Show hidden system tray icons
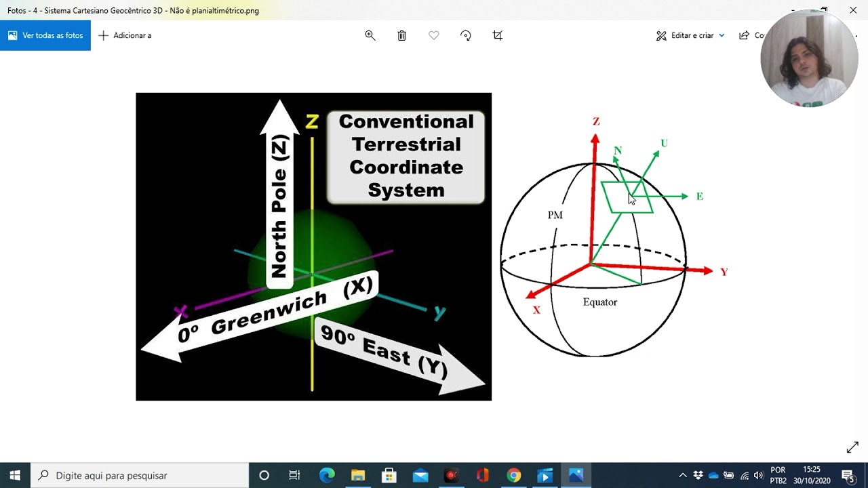Image resolution: width=868 pixels, height=488 pixels. [683, 475]
